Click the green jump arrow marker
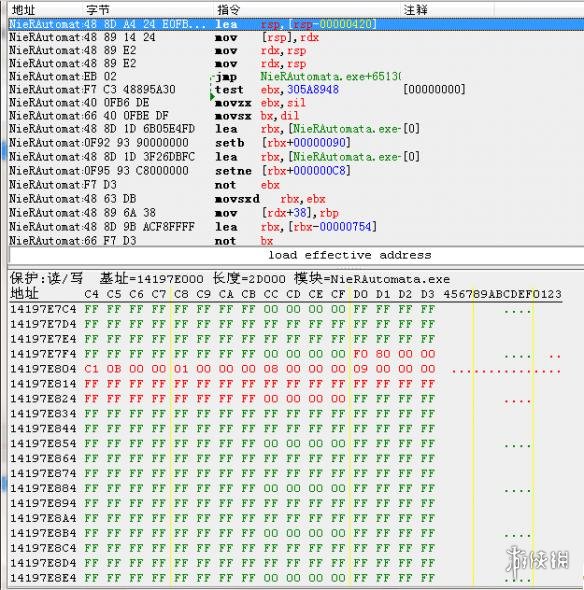The width and height of the screenshot is (584, 590). 212,97
